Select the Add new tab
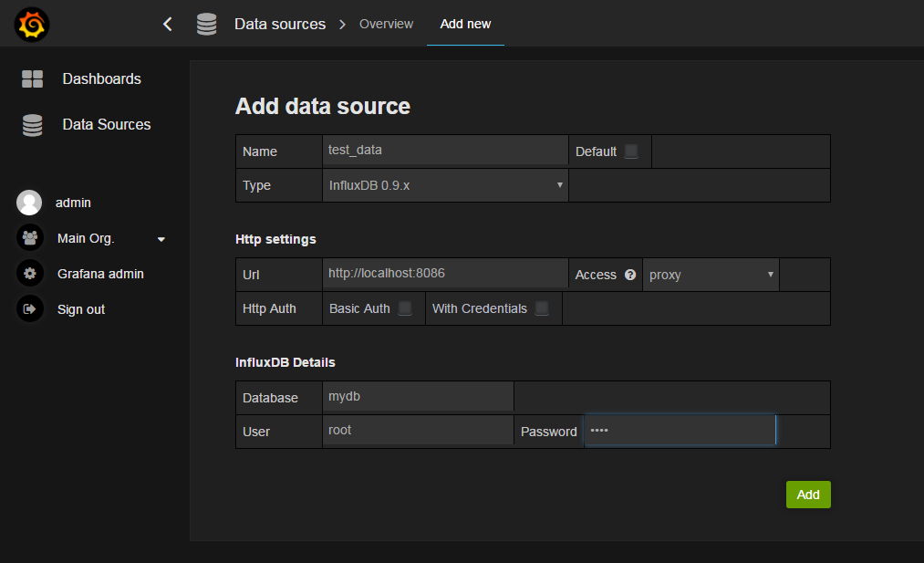This screenshot has height=563, width=924. point(465,24)
